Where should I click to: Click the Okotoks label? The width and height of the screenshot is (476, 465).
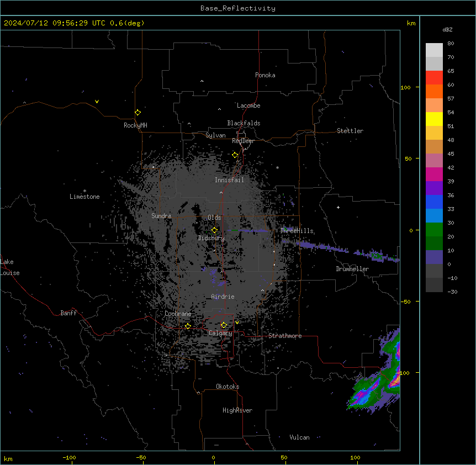[x=228, y=387]
